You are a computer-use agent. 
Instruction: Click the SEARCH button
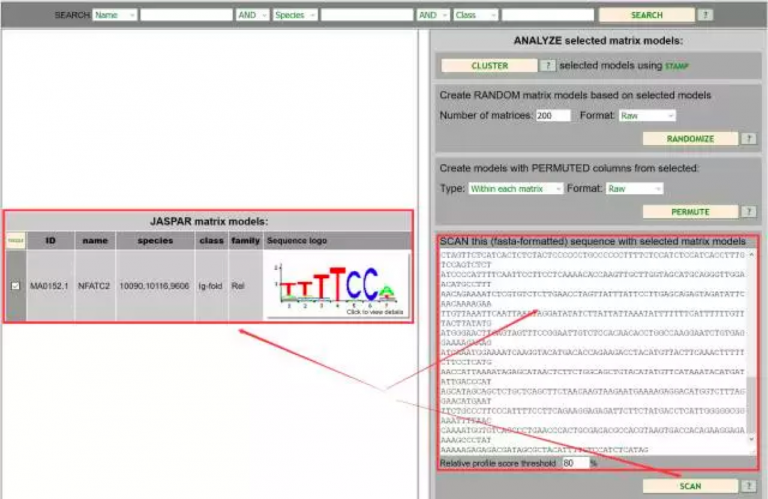tap(647, 15)
